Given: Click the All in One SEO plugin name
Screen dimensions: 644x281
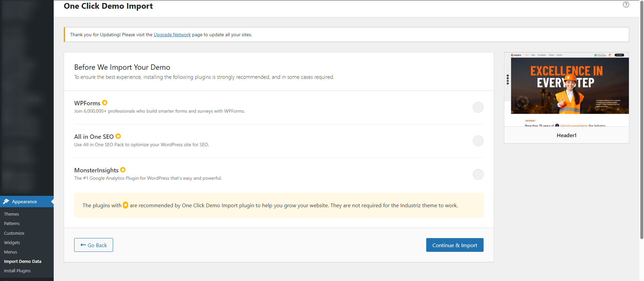Looking at the screenshot, I should (94, 137).
